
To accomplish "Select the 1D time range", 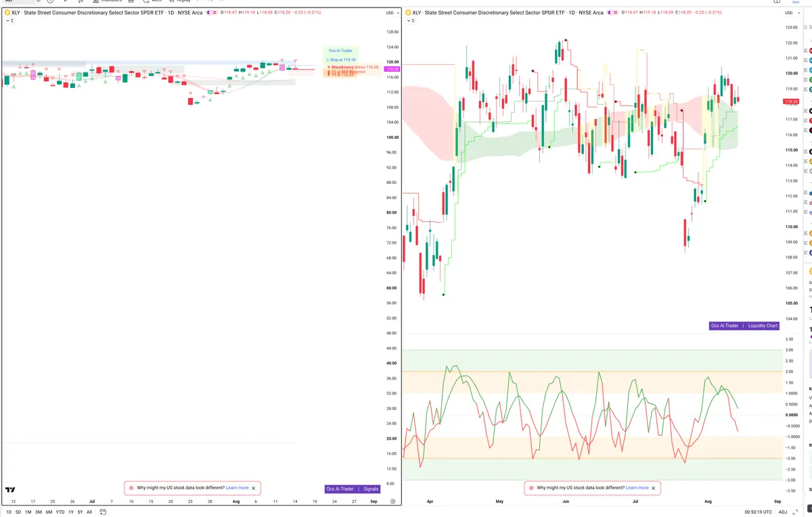I will pos(9,512).
